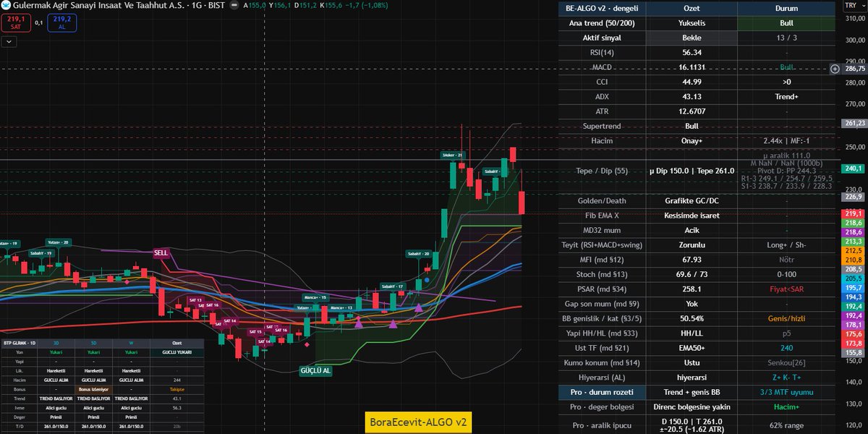868x434 pixels.
Task: Click the 3/3 MTF uyumu cell
Action: pos(786,392)
